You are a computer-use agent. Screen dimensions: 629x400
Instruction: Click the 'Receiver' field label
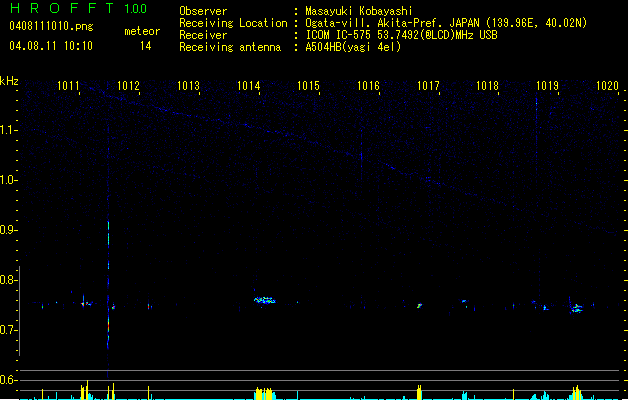[203, 35]
